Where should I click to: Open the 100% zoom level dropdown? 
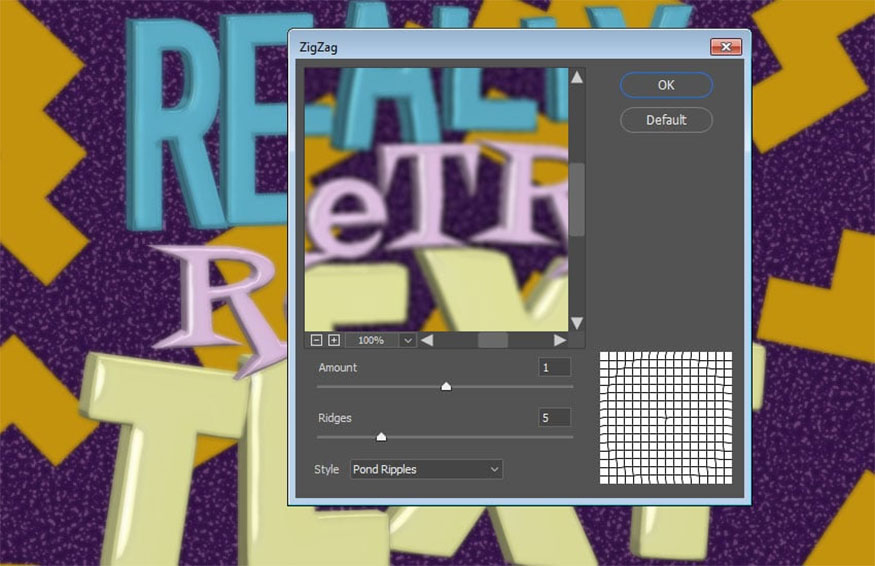408,340
